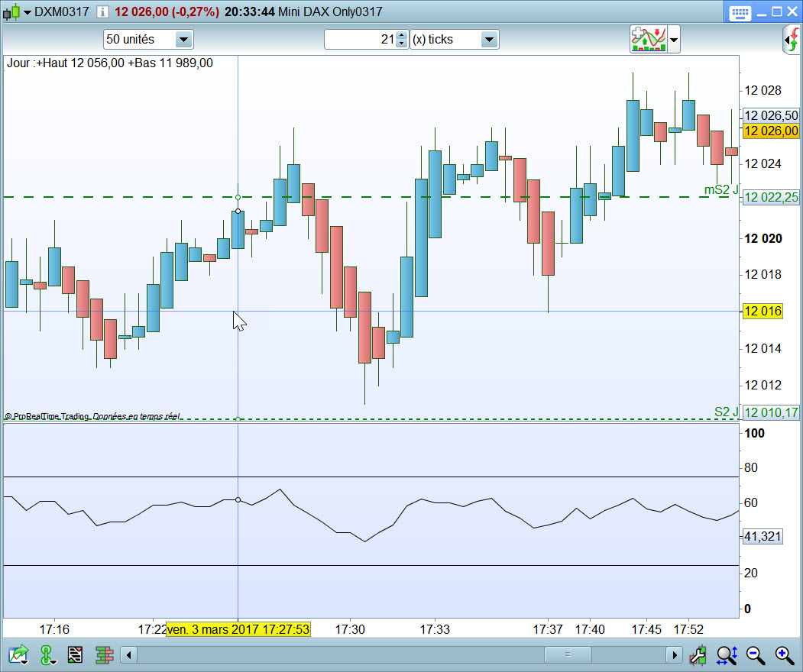Click the zoom out magnifier icon

coord(755,654)
